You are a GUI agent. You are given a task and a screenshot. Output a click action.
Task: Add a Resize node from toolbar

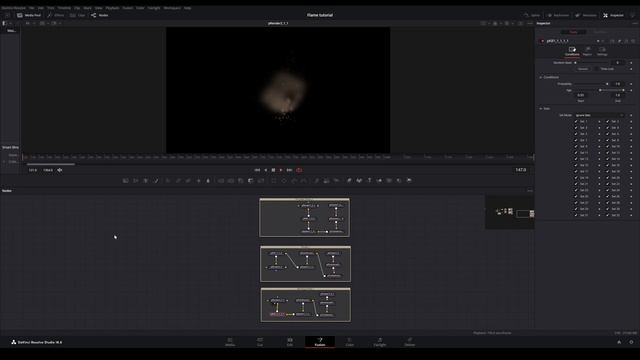click(x=251, y=180)
